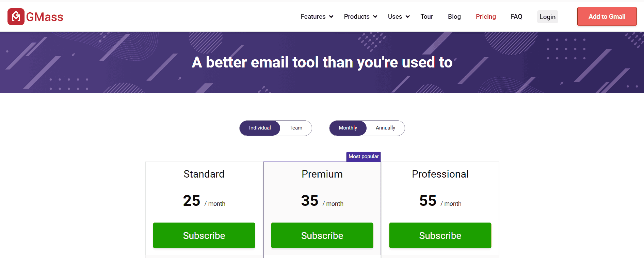Open the Blog menu item
The height and width of the screenshot is (258, 644).
(x=454, y=17)
